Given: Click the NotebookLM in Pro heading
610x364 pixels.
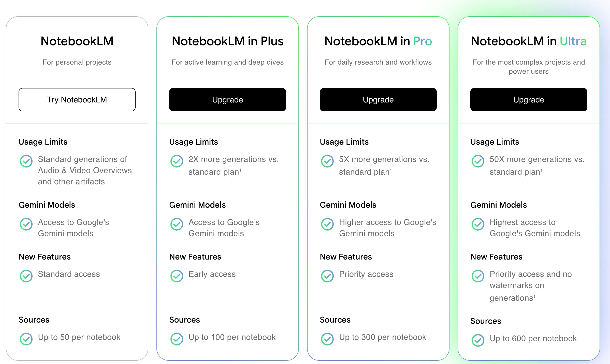Looking at the screenshot, I should point(378,41).
